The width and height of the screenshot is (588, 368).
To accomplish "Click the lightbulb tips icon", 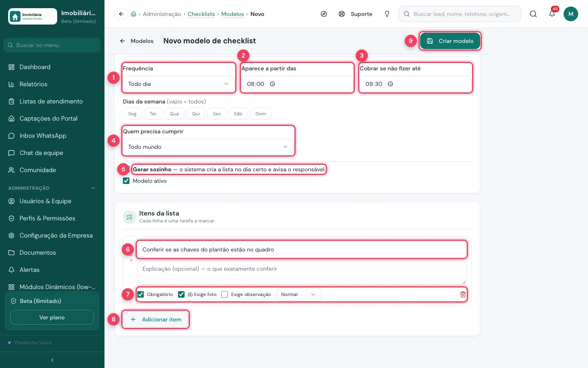I will (x=387, y=14).
